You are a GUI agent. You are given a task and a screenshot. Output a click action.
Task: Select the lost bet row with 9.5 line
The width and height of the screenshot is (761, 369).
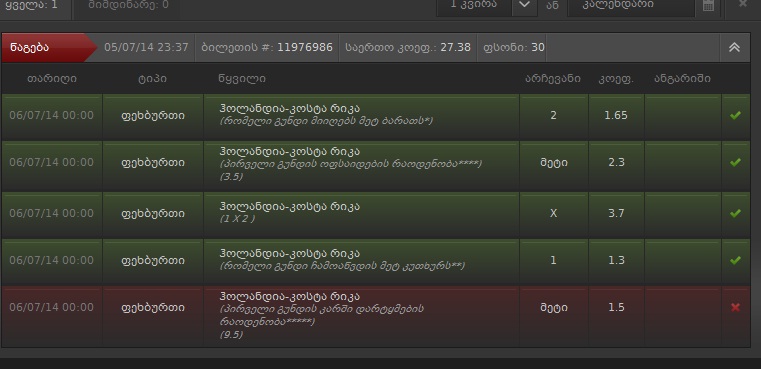click(376, 316)
